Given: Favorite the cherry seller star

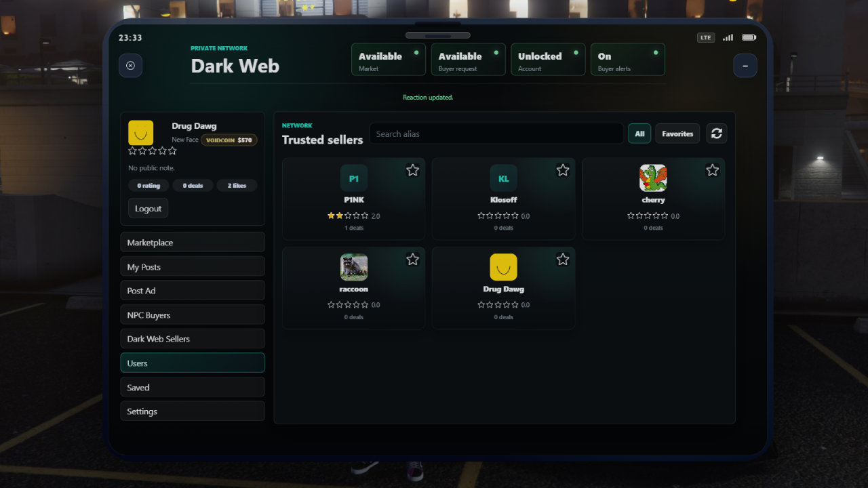Looking at the screenshot, I should coord(712,170).
